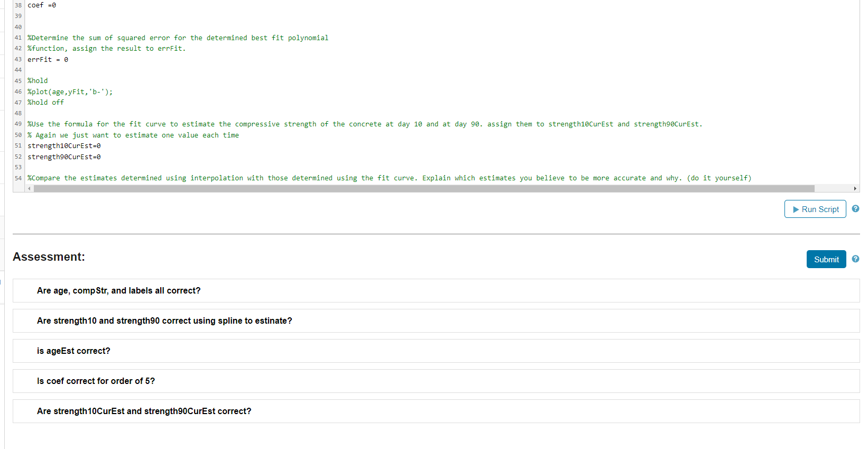Open help next to Submit button
This screenshot has width=868, height=449.
[855, 259]
